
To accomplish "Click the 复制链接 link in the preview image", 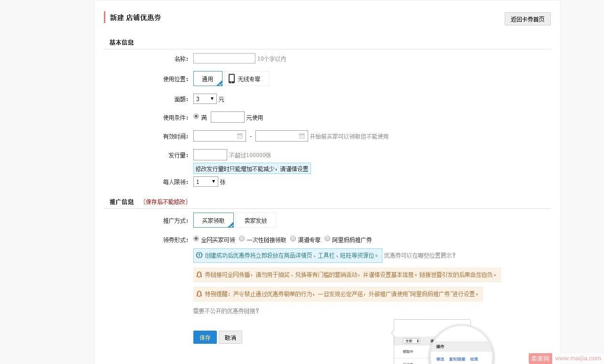I will pos(457,359).
